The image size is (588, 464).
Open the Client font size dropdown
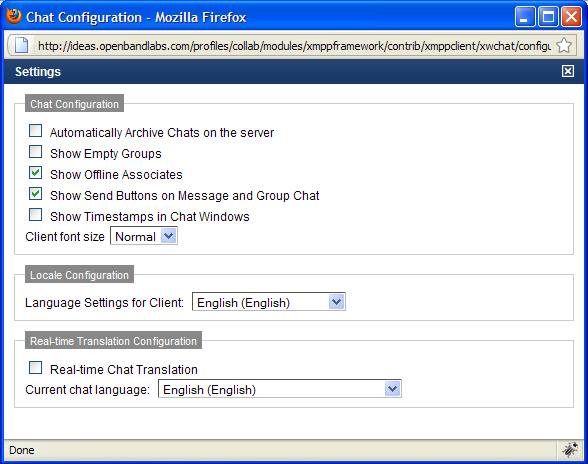click(x=144, y=237)
